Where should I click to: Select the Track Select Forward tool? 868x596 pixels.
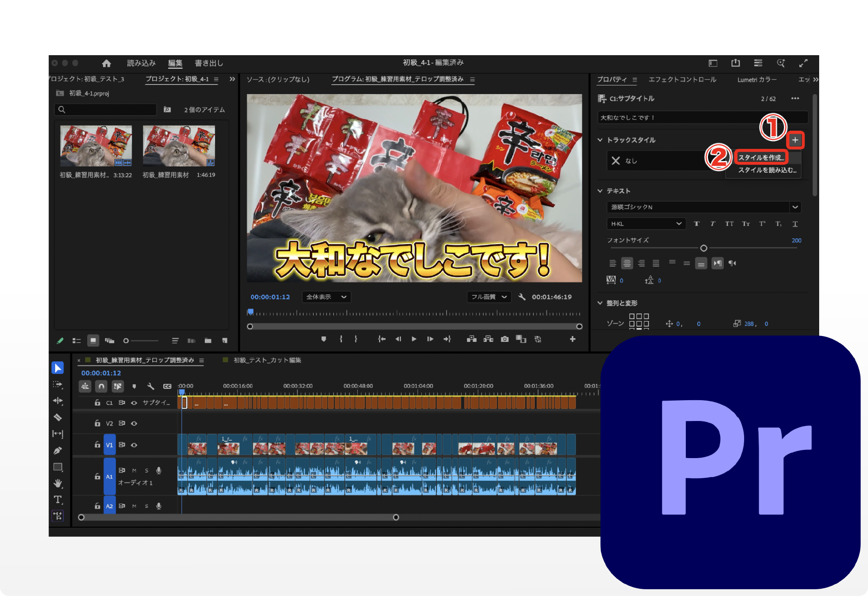click(58, 385)
